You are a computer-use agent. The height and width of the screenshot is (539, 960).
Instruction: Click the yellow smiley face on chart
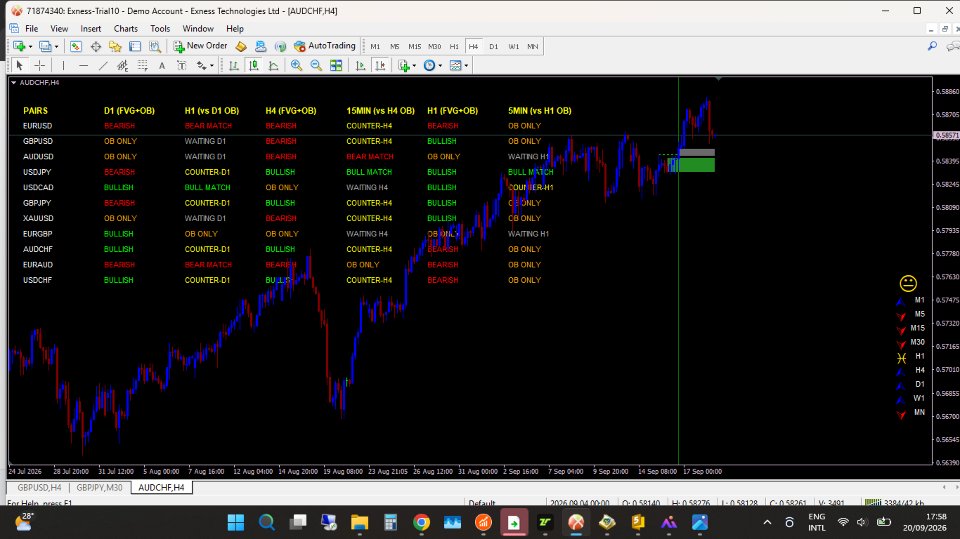pos(908,283)
